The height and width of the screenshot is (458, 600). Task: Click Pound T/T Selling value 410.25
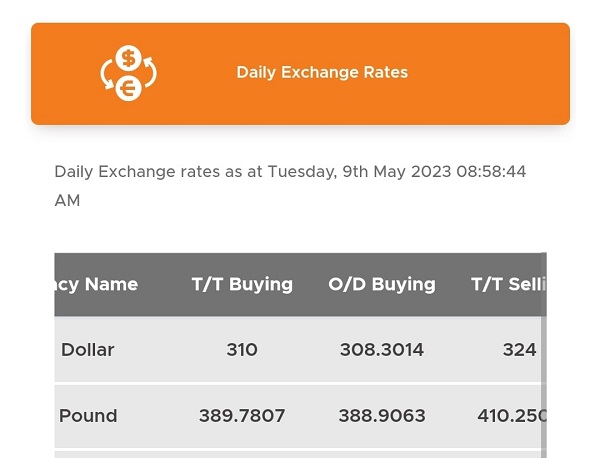[x=512, y=416]
